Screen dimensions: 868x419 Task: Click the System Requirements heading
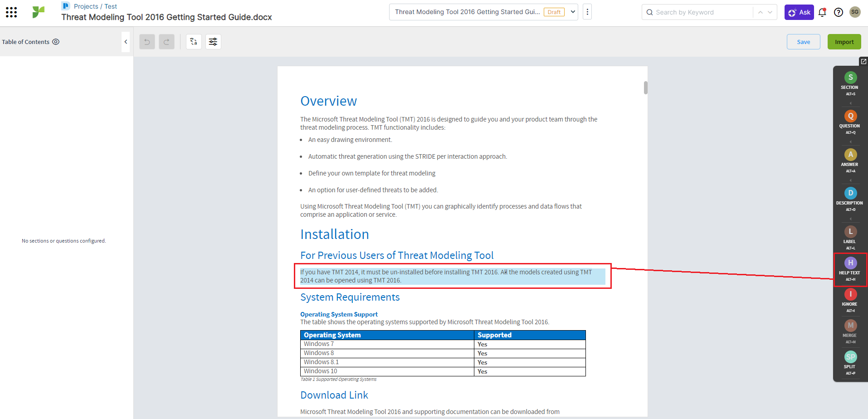pyautogui.click(x=350, y=297)
